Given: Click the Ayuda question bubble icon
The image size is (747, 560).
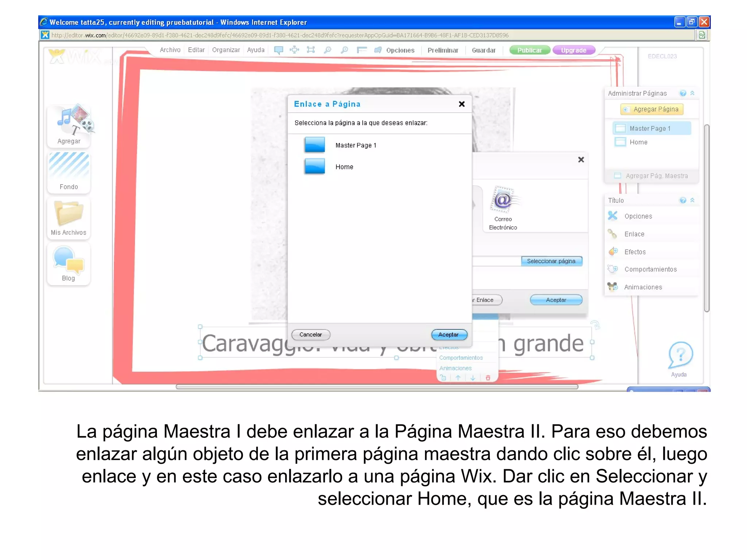Looking at the screenshot, I should (680, 355).
